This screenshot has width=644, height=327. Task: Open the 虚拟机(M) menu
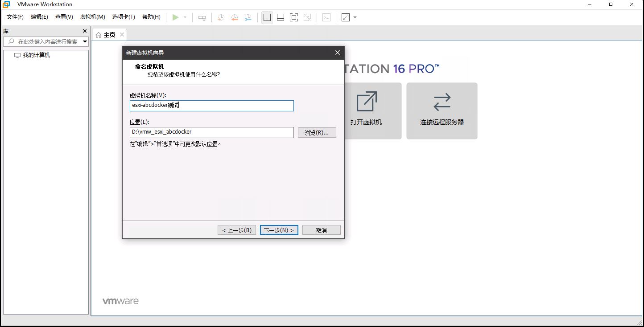pos(92,17)
